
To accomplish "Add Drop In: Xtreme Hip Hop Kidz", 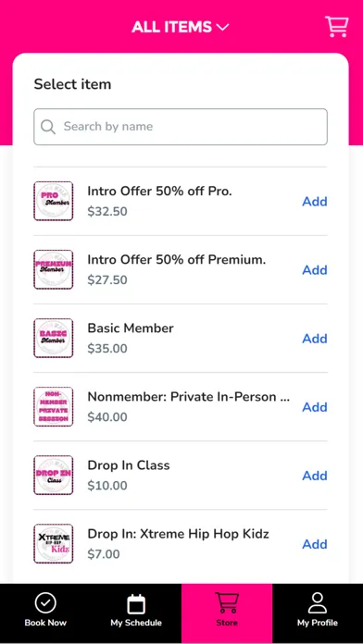I will pyautogui.click(x=315, y=544).
